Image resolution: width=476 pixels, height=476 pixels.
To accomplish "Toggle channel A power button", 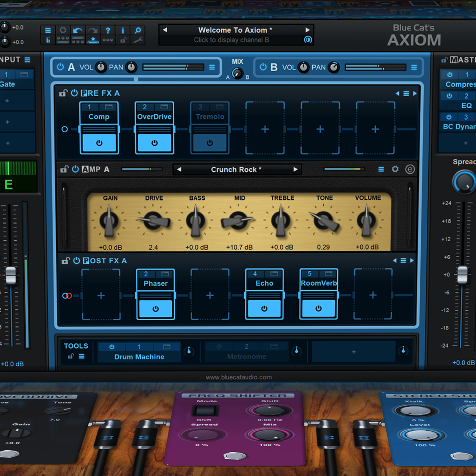I will tap(60, 67).
